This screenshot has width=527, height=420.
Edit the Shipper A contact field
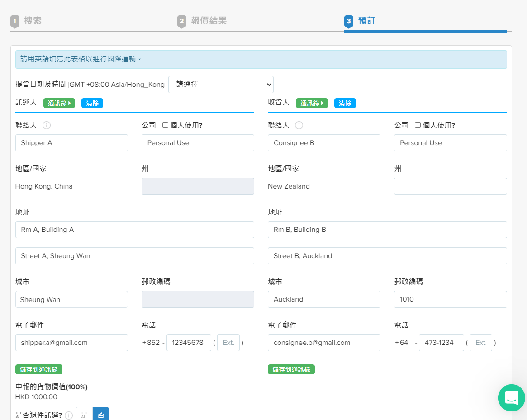71,143
